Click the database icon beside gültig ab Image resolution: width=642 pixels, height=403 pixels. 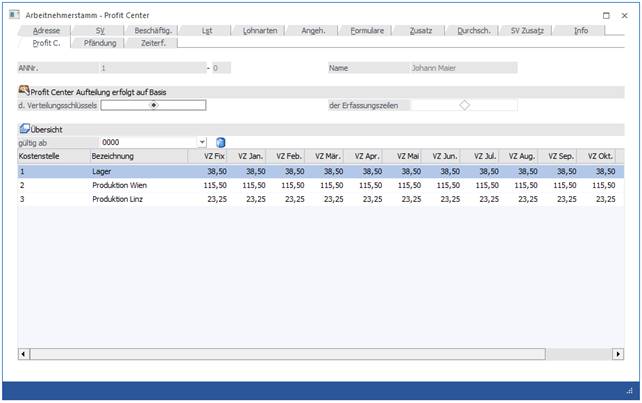[x=221, y=143]
